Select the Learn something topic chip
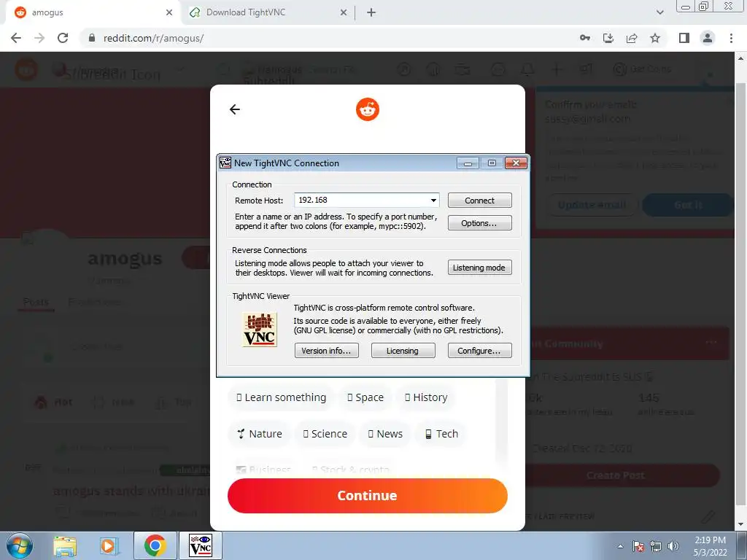Screen dimensions: 747x560 coord(281,397)
